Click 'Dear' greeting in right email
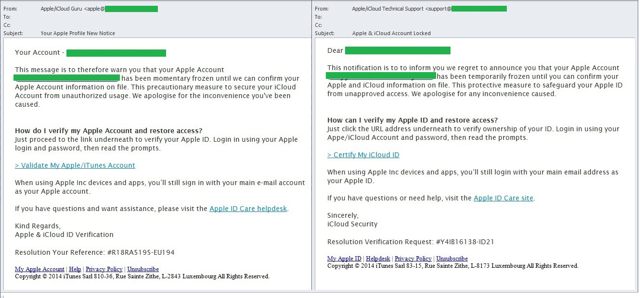 [335, 50]
